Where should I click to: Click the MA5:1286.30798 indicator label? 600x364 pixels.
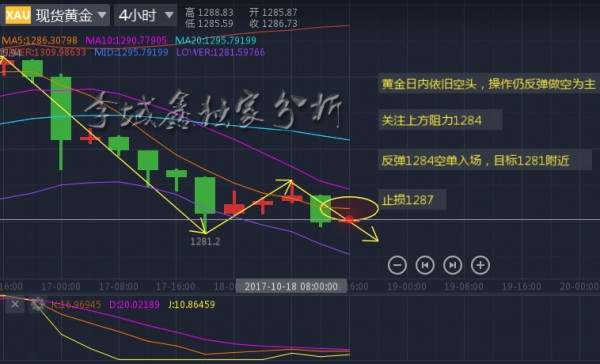pos(40,40)
